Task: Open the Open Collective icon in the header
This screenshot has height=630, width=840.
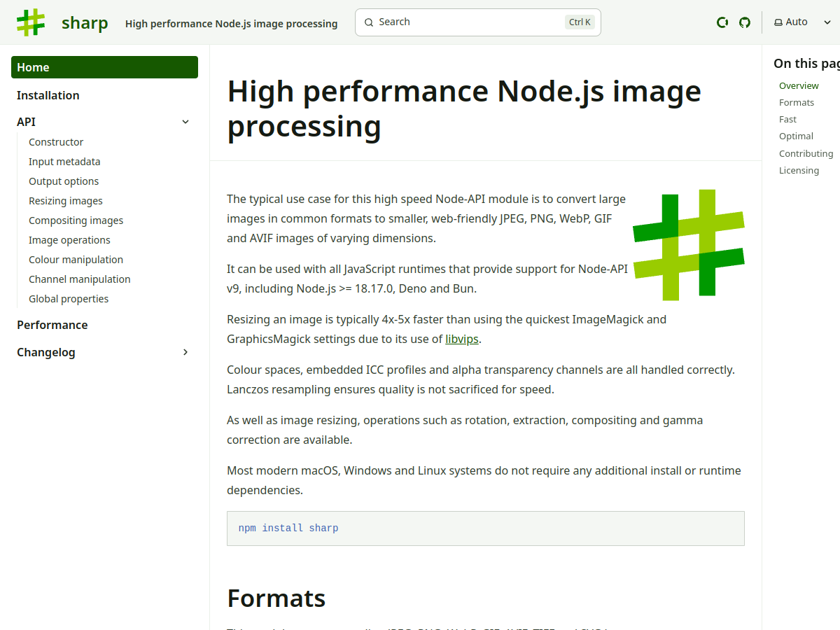Action: [x=722, y=22]
